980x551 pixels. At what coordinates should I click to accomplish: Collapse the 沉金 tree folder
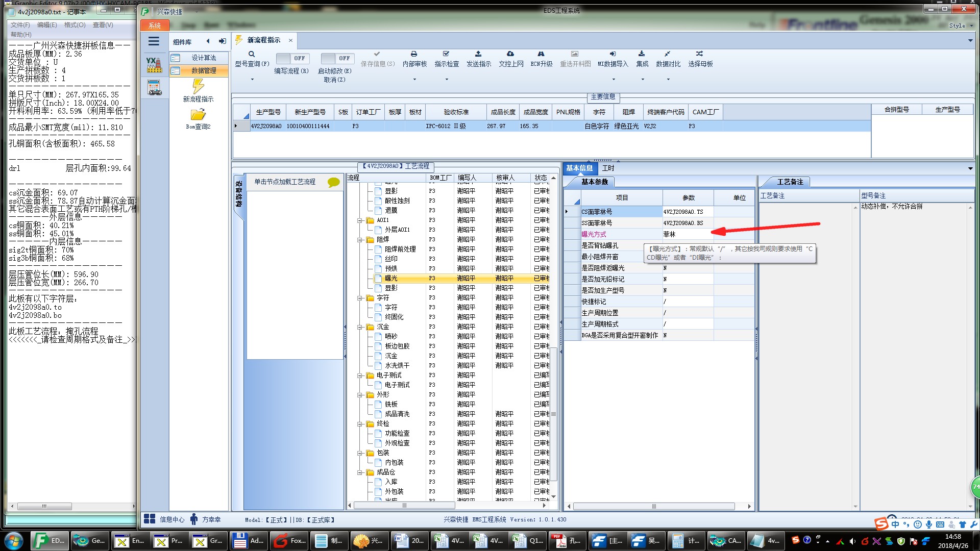coord(360,327)
